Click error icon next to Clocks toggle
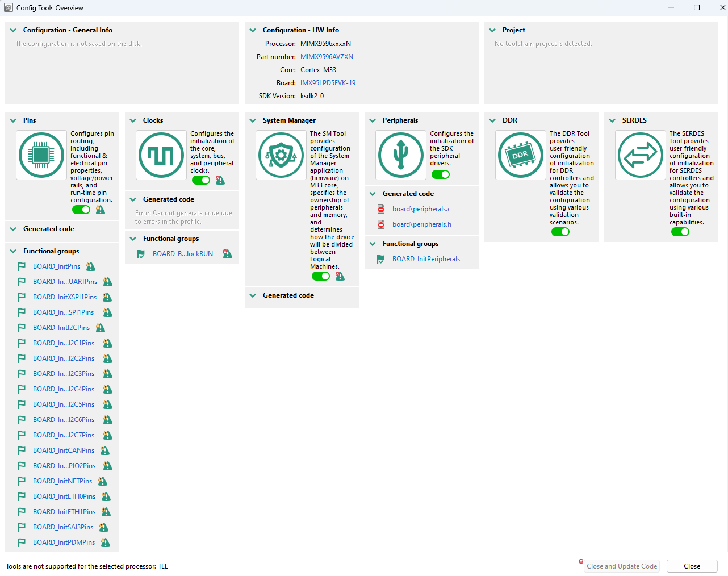 coord(220,180)
